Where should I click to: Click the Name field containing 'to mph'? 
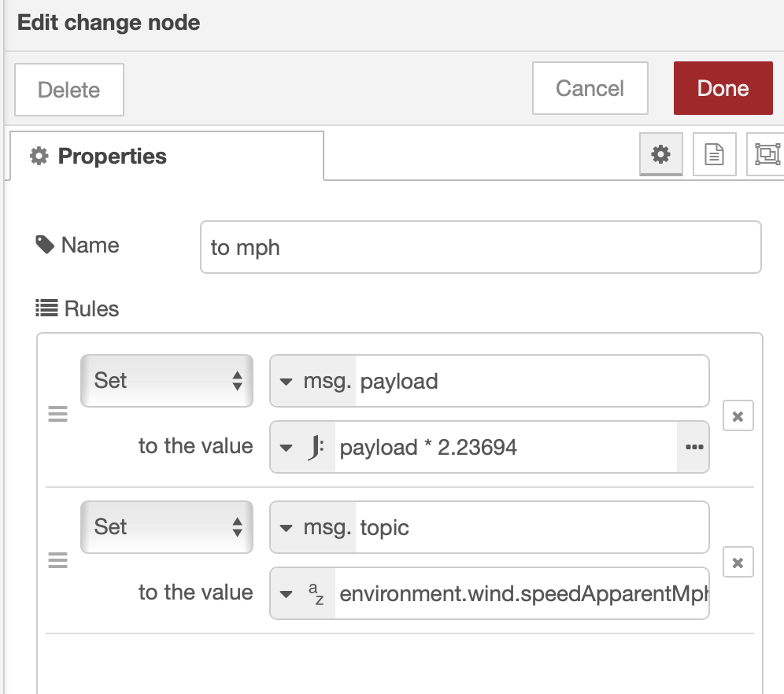pyautogui.click(x=480, y=248)
